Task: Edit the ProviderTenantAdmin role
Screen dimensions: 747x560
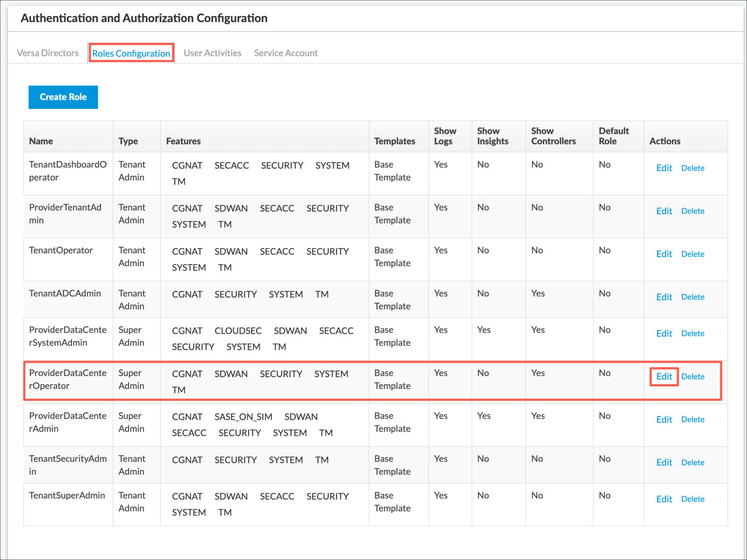Action: pyautogui.click(x=664, y=211)
